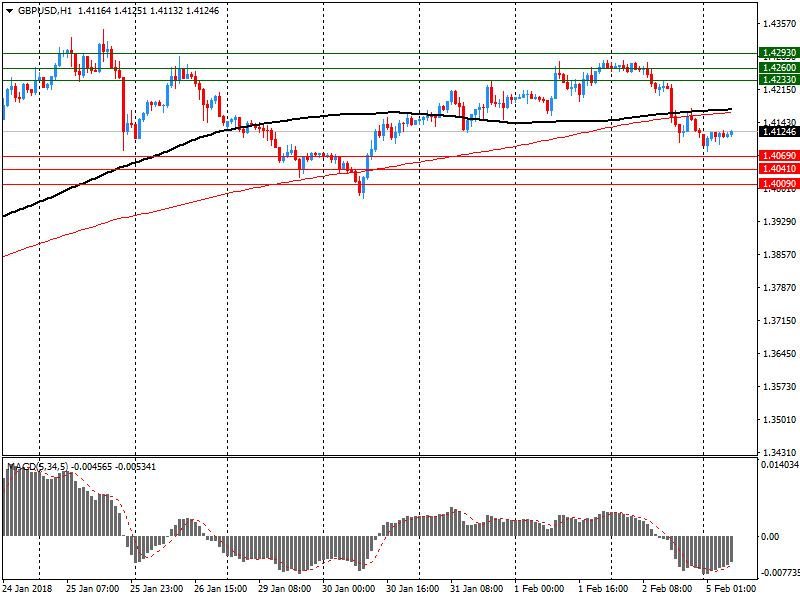Click the OHLC readout 1.41164 open value
800x600 pixels.
click(94, 11)
